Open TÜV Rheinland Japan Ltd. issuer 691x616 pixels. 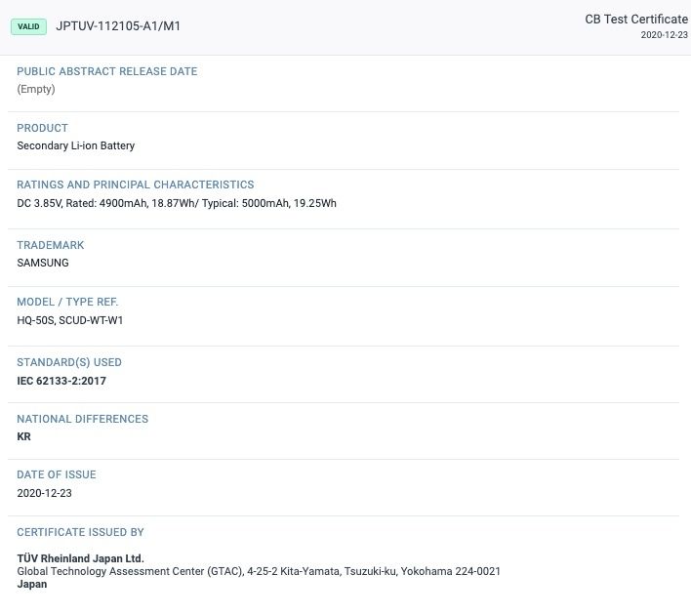click(x=81, y=558)
